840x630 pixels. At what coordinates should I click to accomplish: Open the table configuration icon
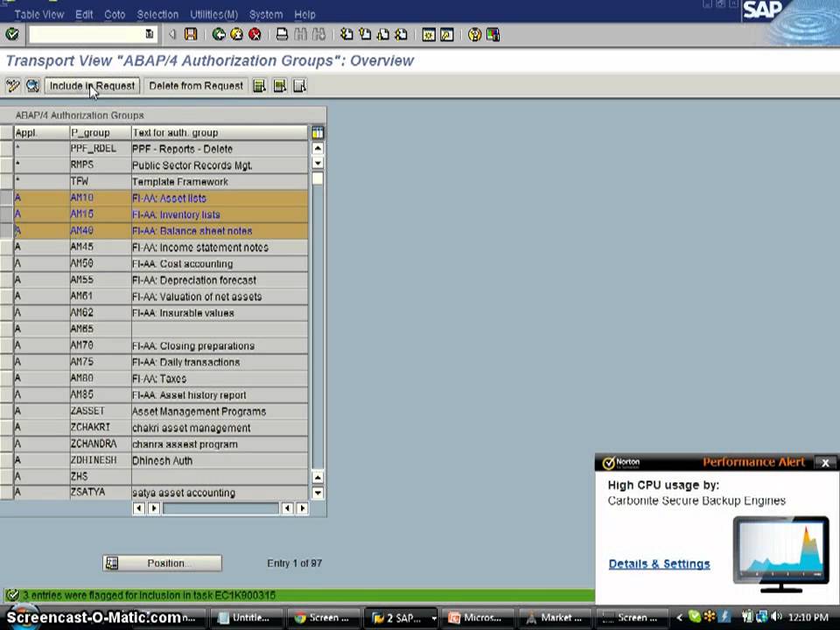pos(317,132)
